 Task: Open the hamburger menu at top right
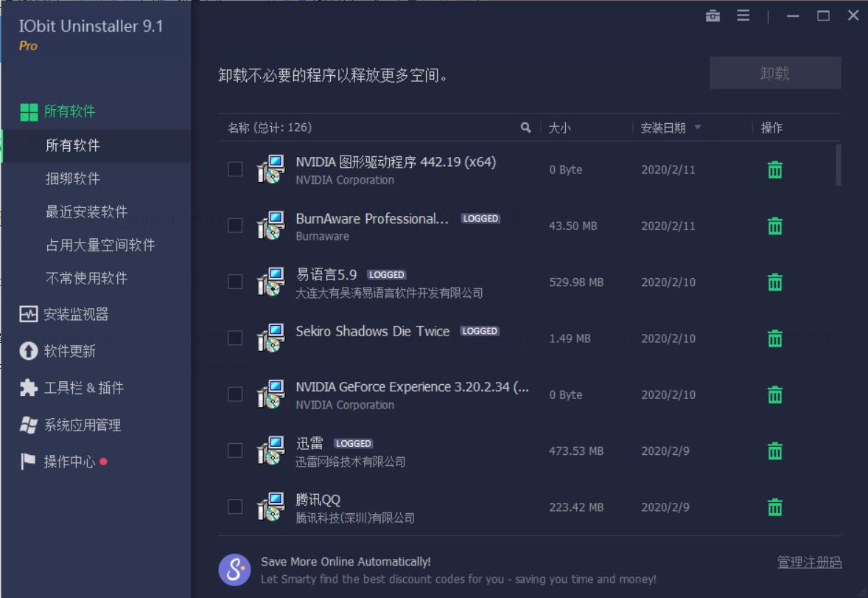[x=743, y=15]
